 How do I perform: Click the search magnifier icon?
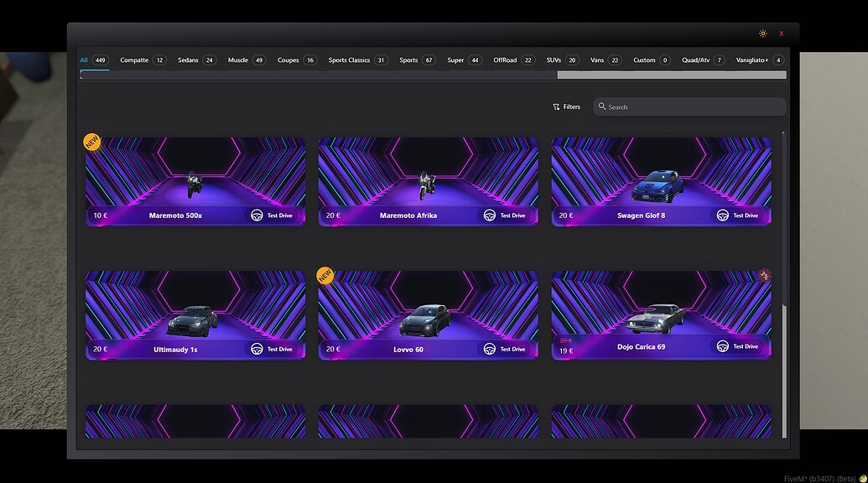click(602, 106)
